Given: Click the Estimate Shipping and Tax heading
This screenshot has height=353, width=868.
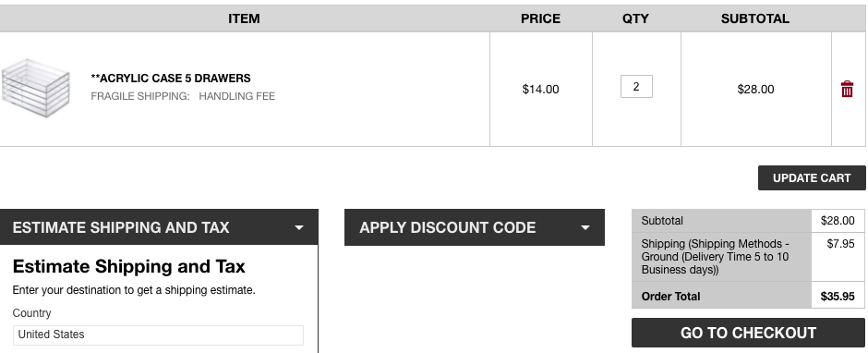Looking at the screenshot, I should 128,266.
